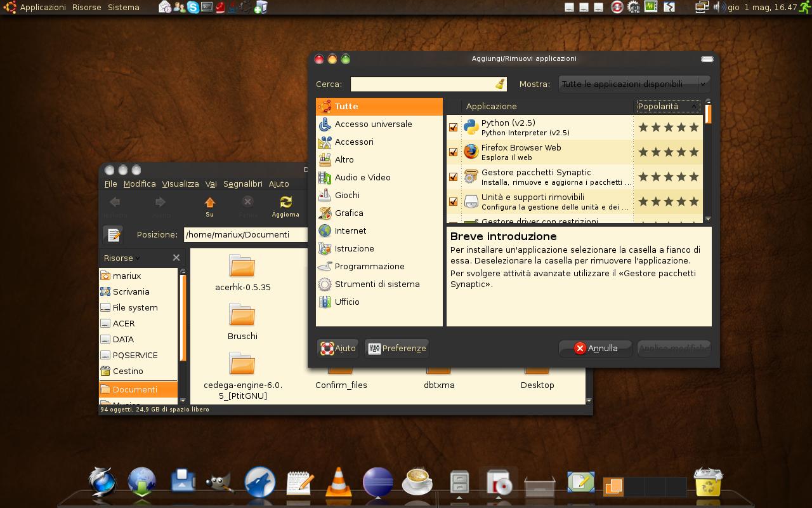Select the Ufficio category

pos(379,302)
